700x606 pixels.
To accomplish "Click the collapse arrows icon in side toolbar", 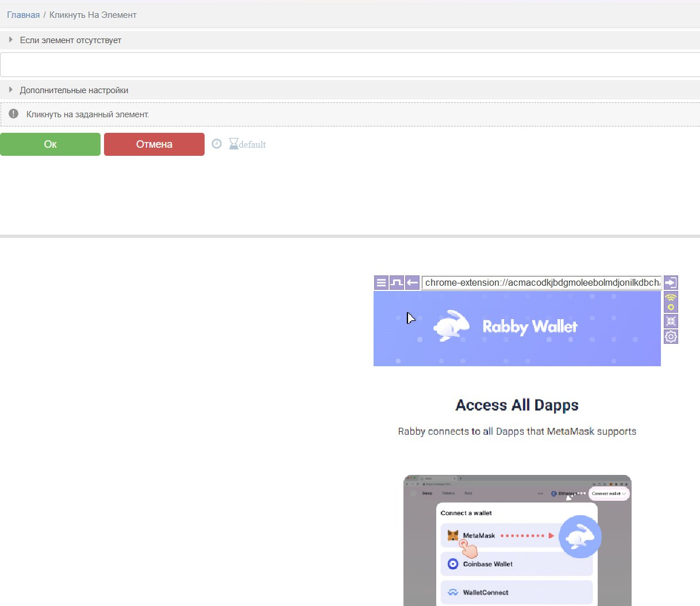I will [671, 321].
